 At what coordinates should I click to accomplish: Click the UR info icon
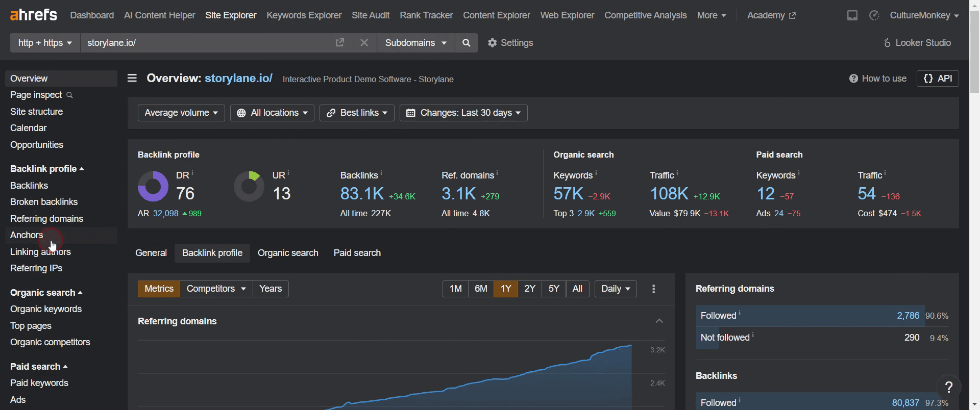[288, 172]
